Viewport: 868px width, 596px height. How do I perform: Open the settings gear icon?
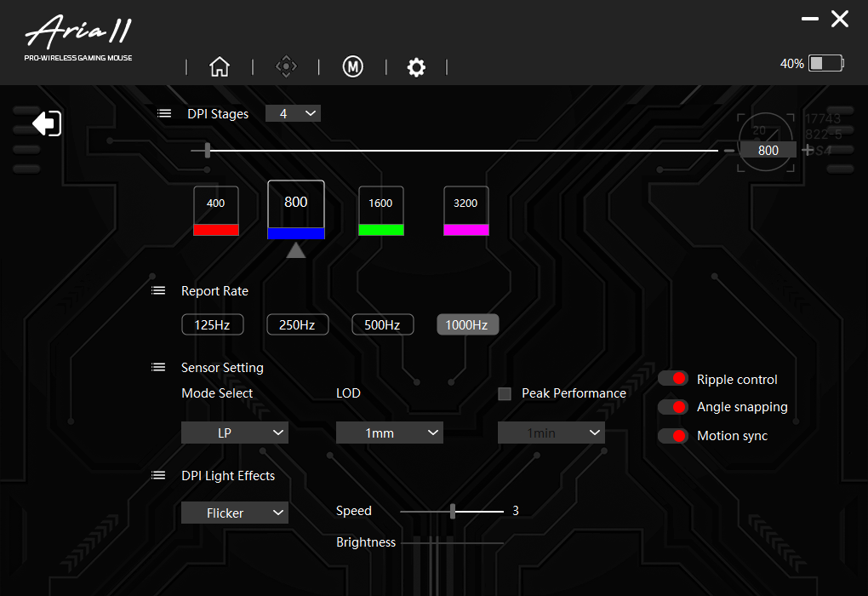416,67
